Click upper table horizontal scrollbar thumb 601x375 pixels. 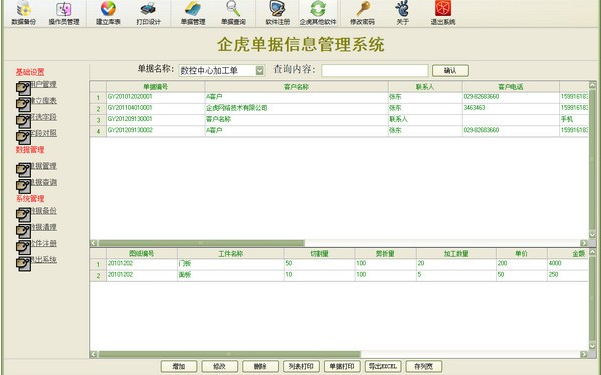pos(201,243)
